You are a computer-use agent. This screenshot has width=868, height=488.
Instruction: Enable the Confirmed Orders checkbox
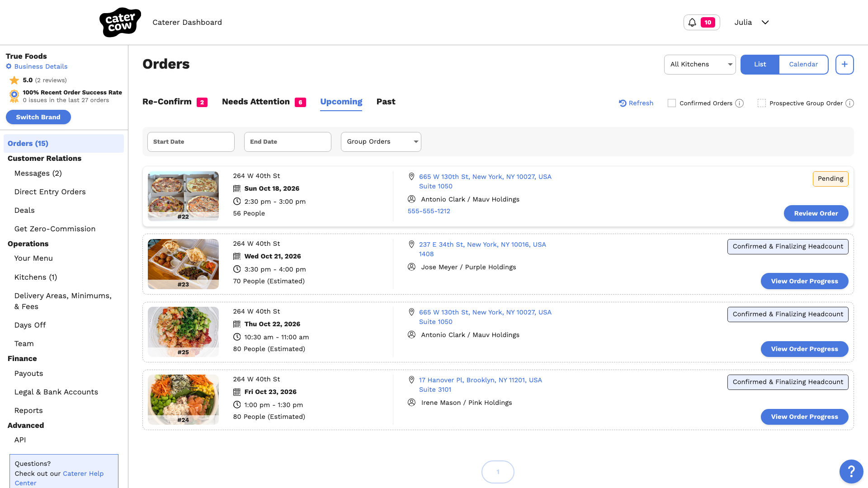[672, 103]
